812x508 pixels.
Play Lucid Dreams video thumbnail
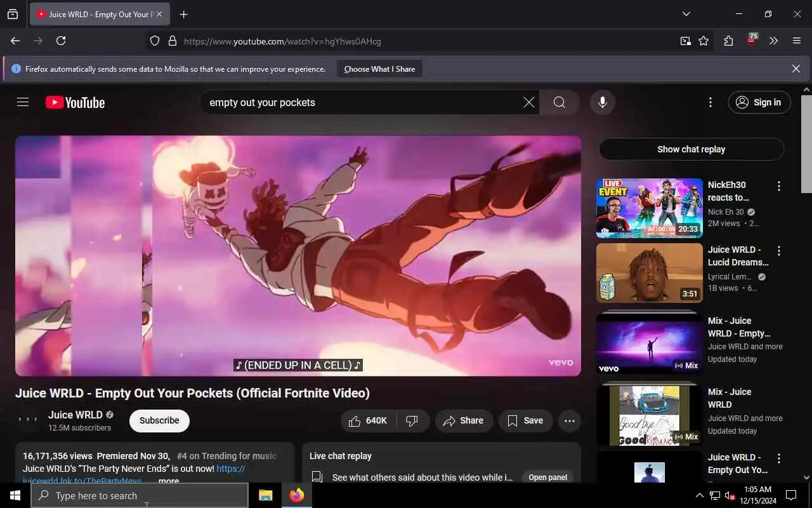pos(649,273)
